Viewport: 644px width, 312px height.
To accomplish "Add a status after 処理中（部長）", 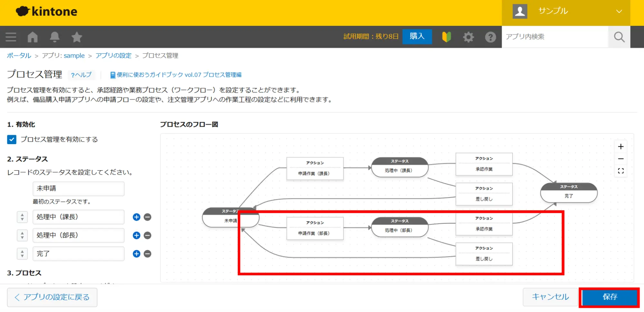I will [x=137, y=235].
